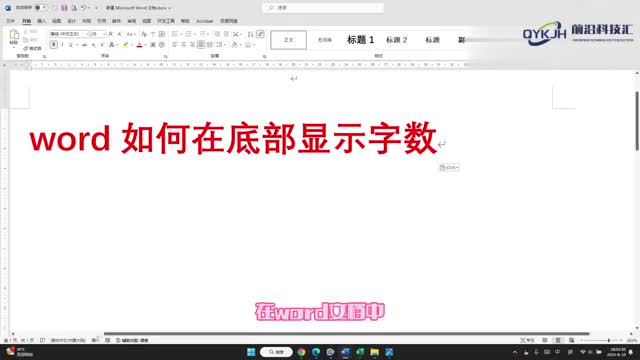Apply the 标题 2 style
Screen dimensions: 640x360
[396, 40]
